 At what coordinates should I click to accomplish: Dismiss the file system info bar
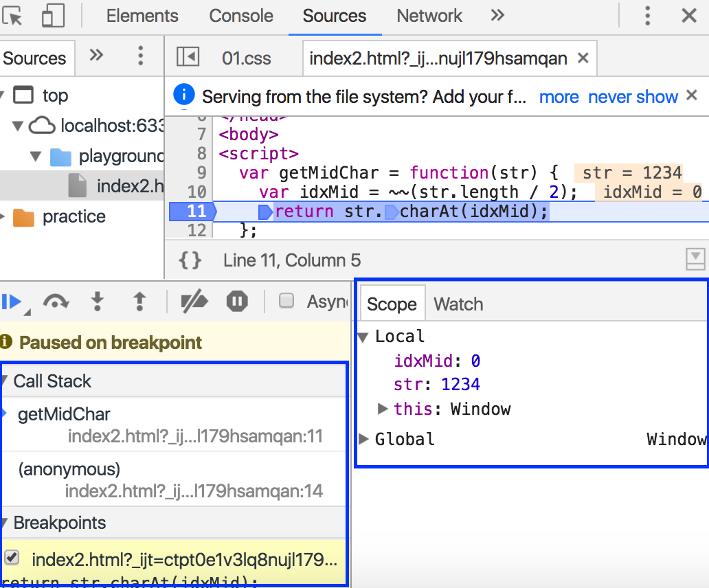692,95
